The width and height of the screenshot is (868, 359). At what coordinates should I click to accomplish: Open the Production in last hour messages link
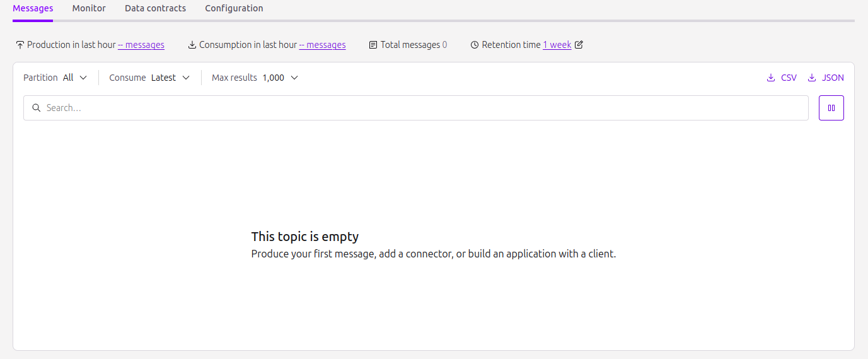pyautogui.click(x=141, y=45)
